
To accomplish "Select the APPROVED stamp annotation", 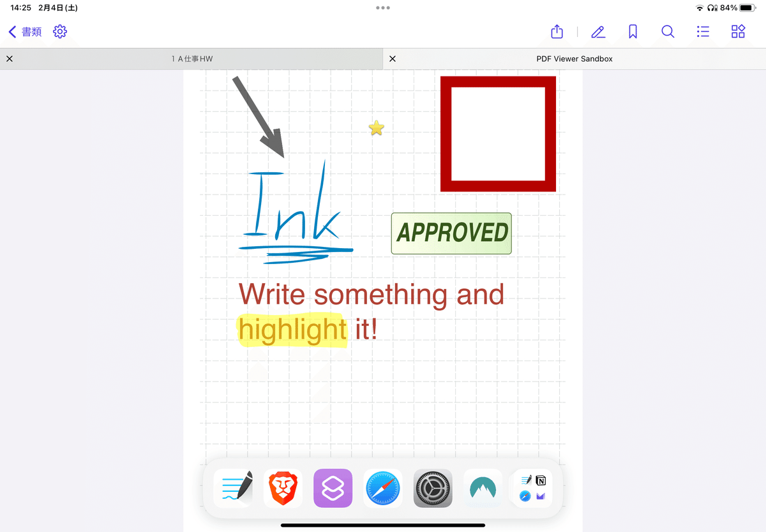I will (x=451, y=233).
